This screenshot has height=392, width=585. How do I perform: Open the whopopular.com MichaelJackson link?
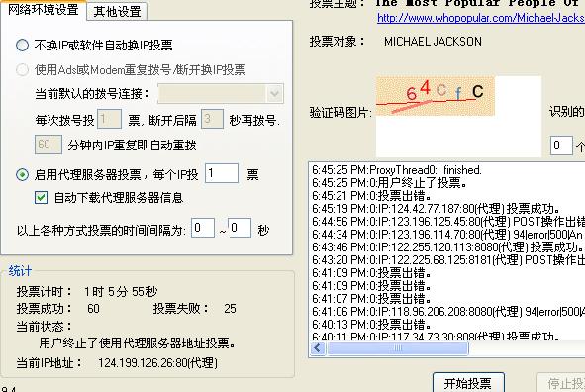(481, 18)
